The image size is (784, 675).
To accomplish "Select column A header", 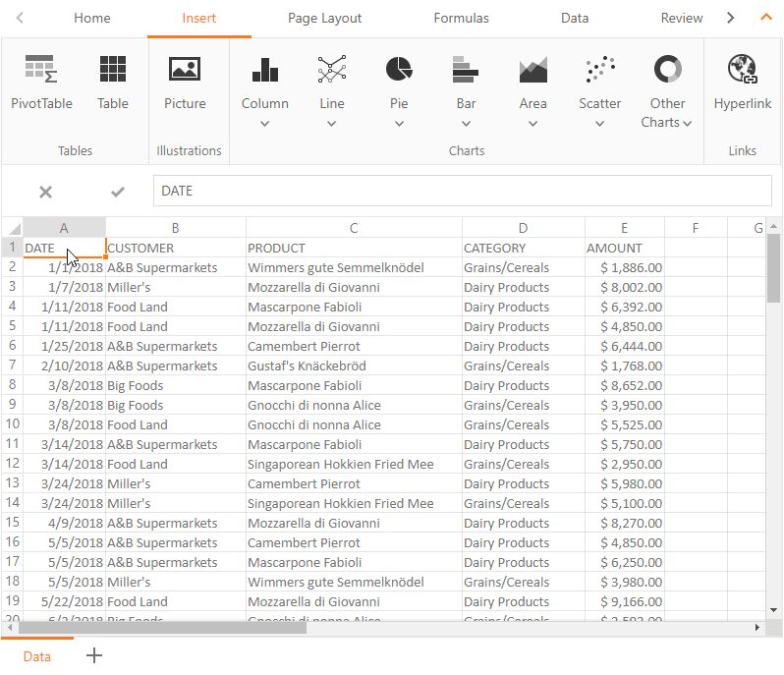I will pyautogui.click(x=64, y=228).
